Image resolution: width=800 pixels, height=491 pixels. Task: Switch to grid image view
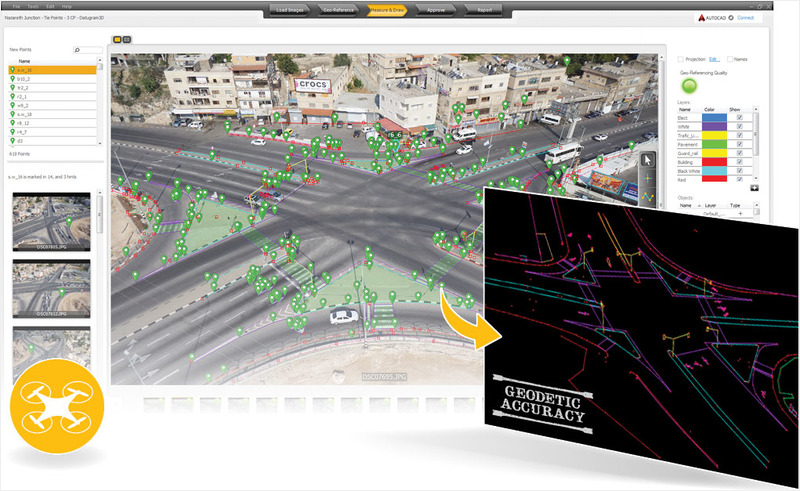pyautogui.click(x=127, y=39)
